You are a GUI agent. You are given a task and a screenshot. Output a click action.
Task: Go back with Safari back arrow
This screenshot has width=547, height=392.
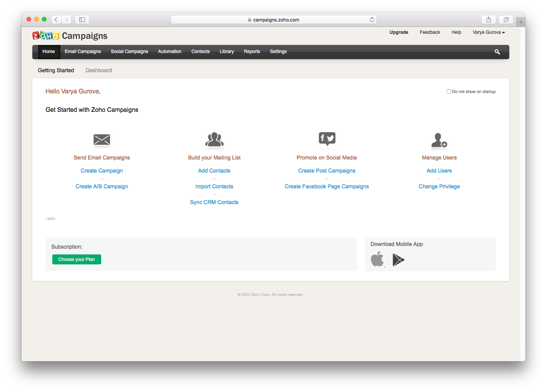pos(56,20)
